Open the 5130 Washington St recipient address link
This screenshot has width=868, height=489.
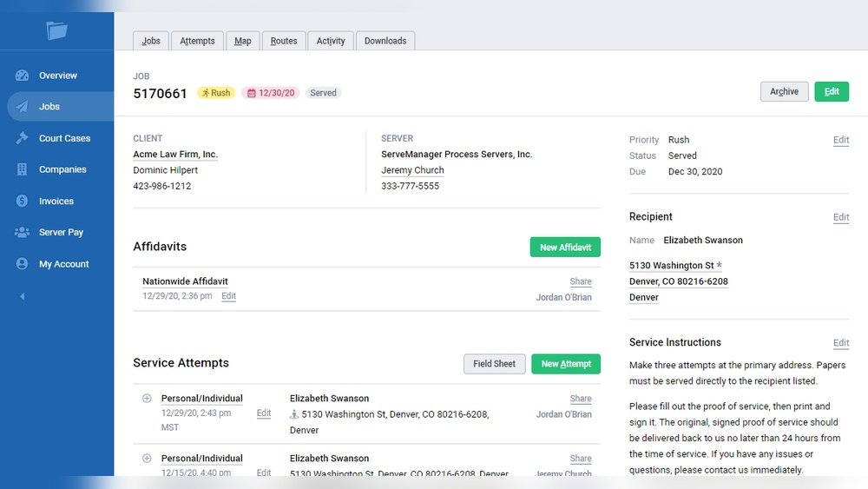[672, 265]
